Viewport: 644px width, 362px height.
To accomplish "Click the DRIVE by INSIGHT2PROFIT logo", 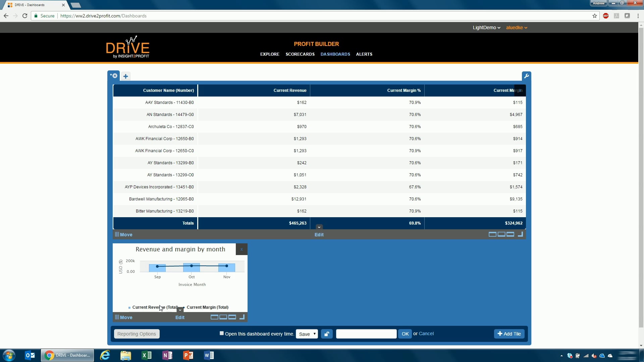I will [128, 47].
